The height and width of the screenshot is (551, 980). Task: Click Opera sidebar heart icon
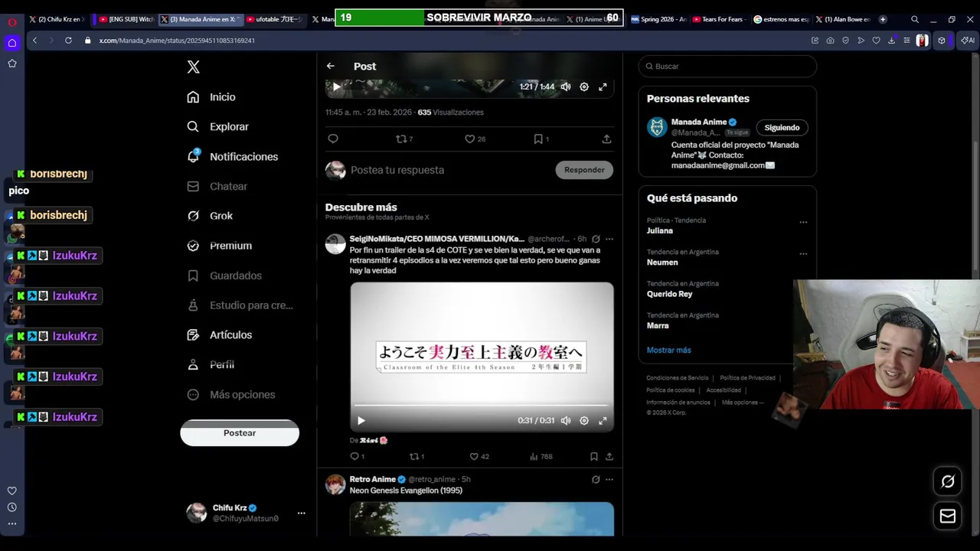pos(12,491)
